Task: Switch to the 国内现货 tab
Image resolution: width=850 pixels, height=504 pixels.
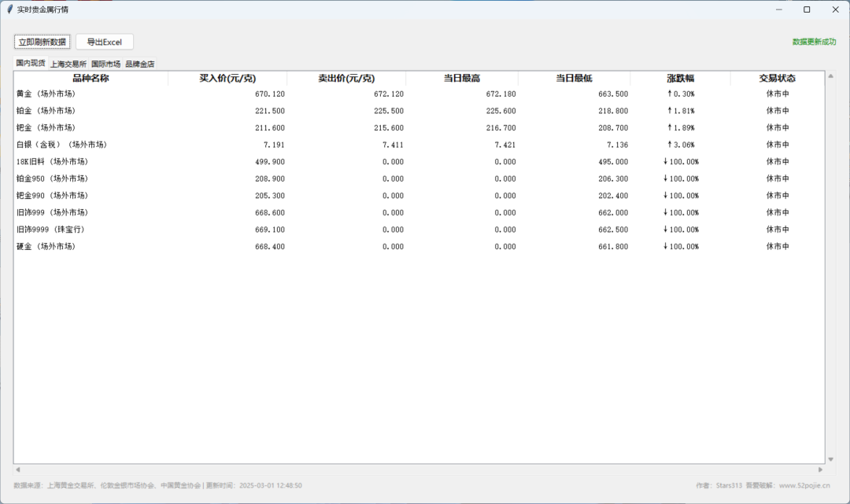Action: (31, 63)
